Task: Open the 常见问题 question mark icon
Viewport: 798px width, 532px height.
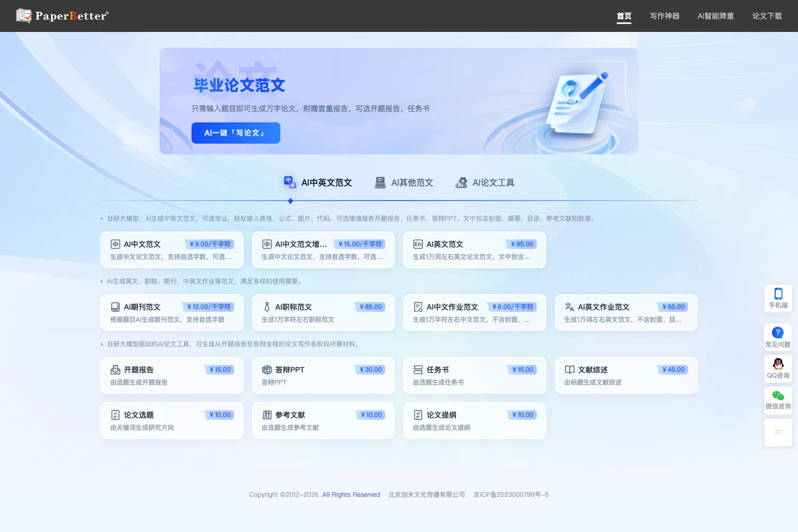Action: (778, 332)
